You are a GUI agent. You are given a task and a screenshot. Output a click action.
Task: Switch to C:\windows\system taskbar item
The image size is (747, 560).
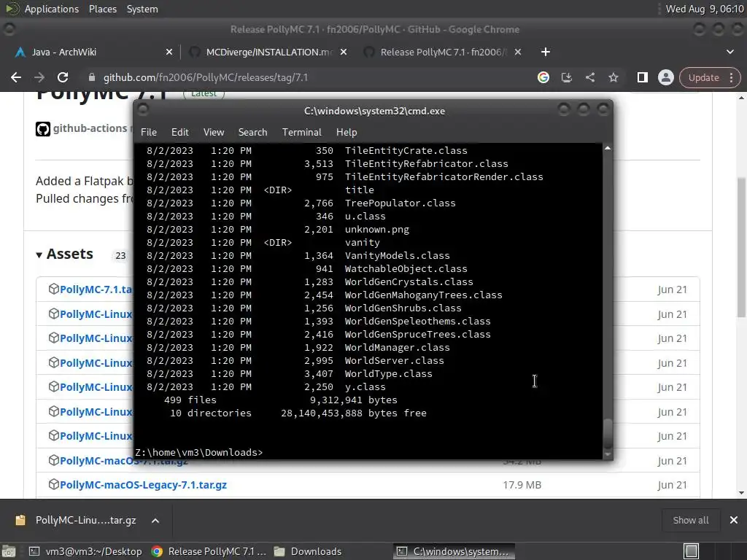pos(454,551)
